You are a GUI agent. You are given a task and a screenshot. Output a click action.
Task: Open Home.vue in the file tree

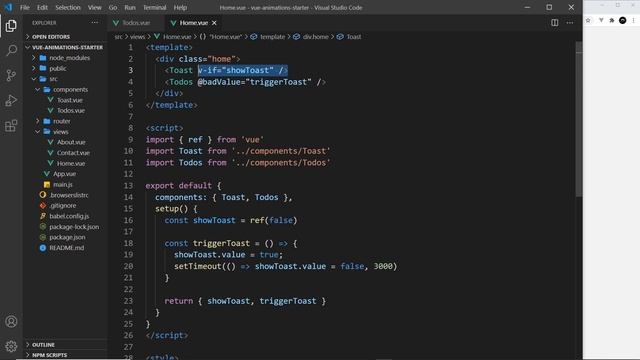pos(71,163)
